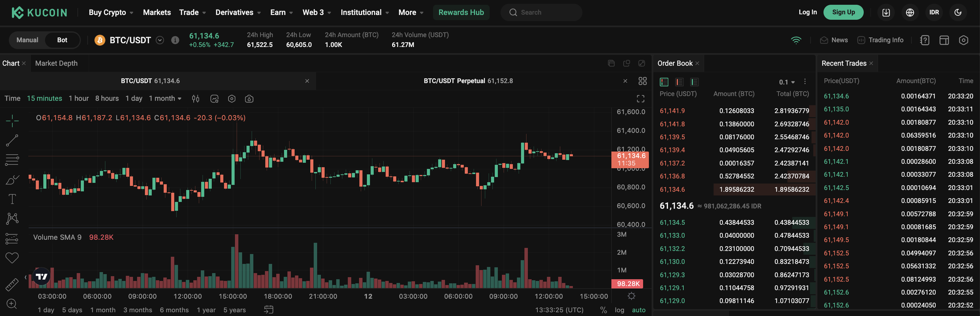Open the BTC/USDT pair selector dropdown

(160, 40)
